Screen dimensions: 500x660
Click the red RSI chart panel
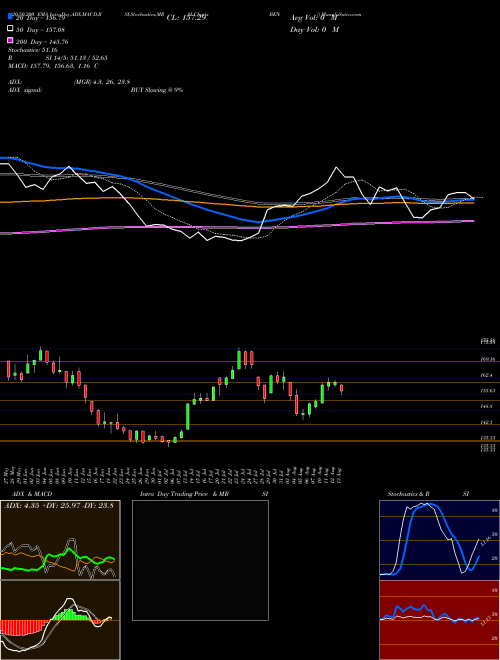point(439,620)
